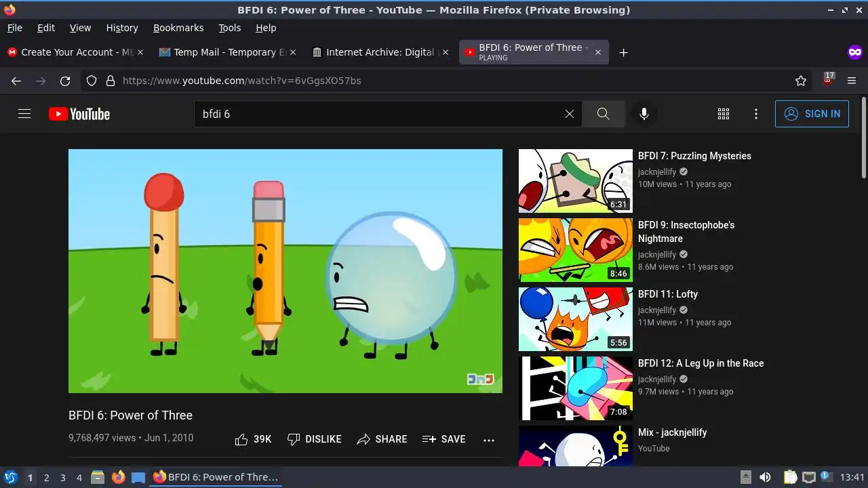868x488 pixels.
Task: Open YouTube settings three-dot menu
Action: click(x=756, y=114)
